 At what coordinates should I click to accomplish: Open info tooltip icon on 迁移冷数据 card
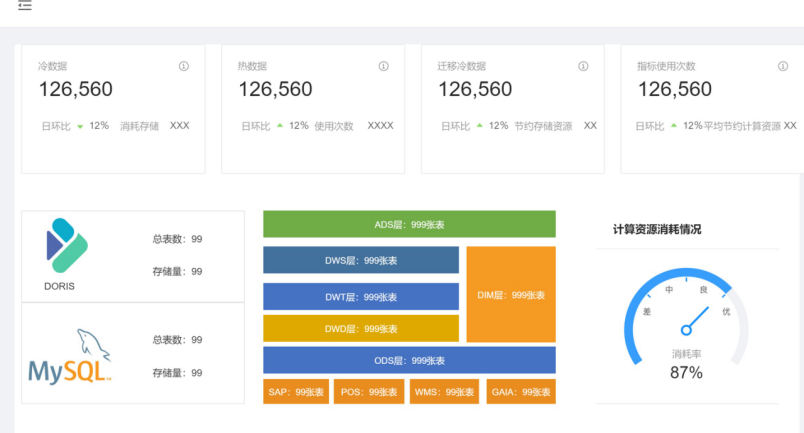[x=583, y=66]
